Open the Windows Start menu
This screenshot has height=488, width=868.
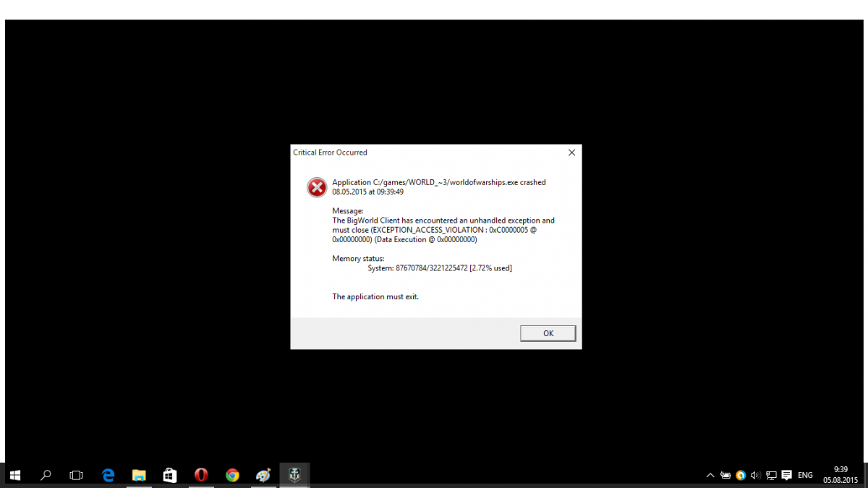point(14,475)
